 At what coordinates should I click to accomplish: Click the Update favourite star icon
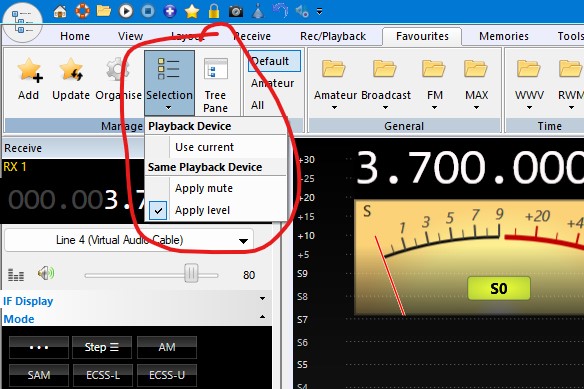(71, 70)
